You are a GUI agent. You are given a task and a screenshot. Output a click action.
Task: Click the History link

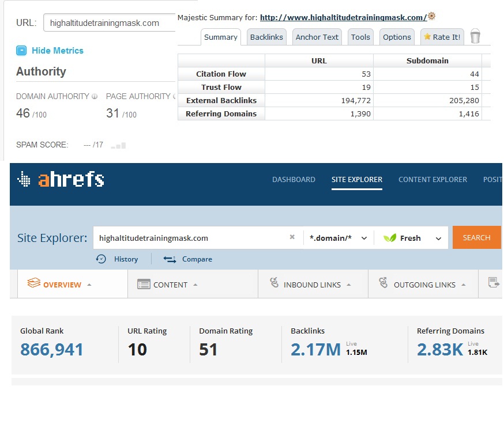[126, 259]
